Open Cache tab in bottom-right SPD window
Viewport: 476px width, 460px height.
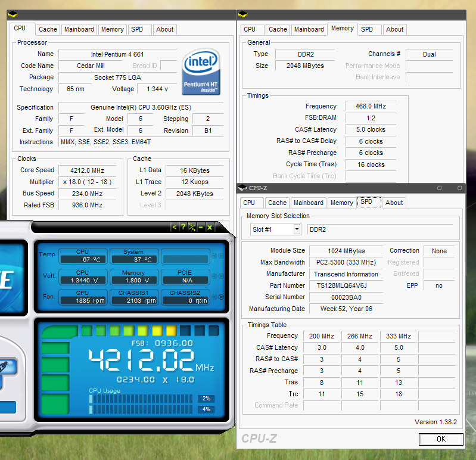click(x=277, y=203)
